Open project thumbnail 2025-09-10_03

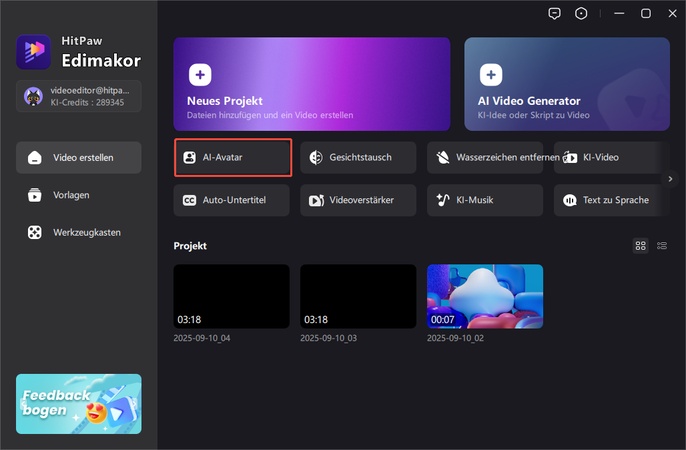(358, 296)
